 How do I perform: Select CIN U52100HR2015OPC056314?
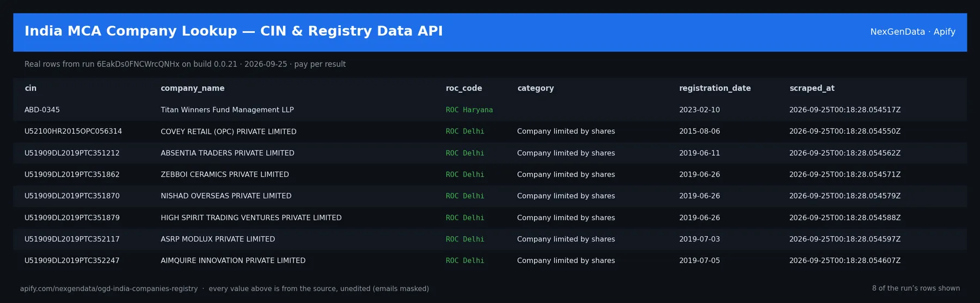tap(73, 131)
